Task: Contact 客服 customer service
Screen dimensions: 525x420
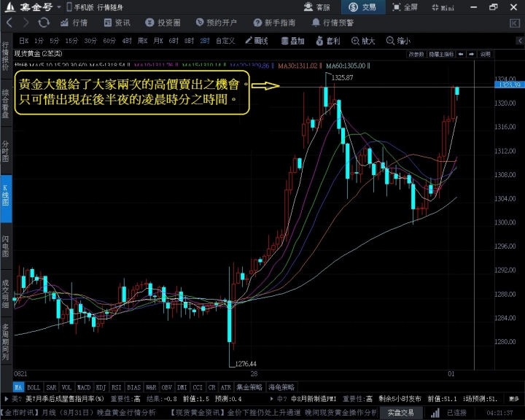Action: (316, 7)
